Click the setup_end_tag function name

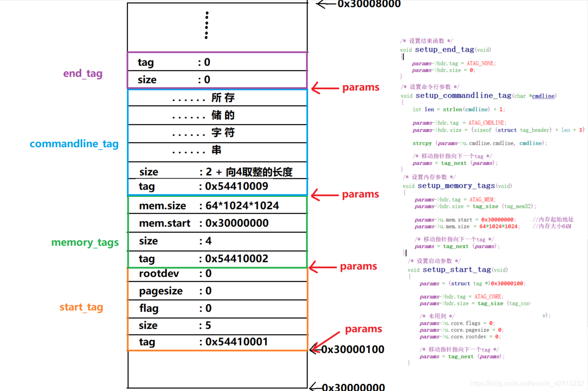[445, 49]
